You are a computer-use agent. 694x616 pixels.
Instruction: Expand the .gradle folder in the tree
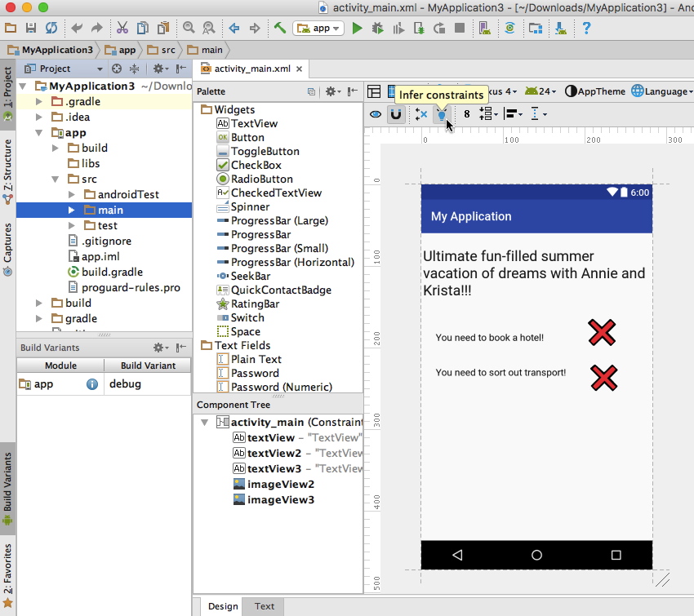point(39,102)
